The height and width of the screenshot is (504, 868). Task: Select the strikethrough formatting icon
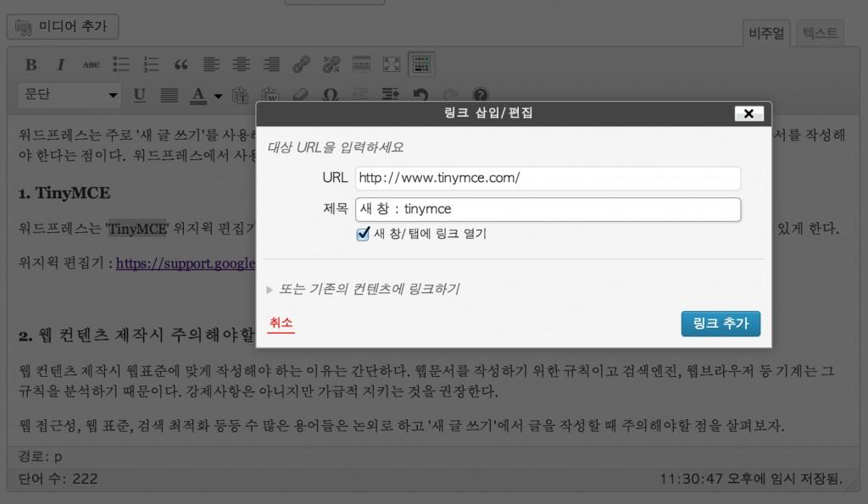click(91, 64)
